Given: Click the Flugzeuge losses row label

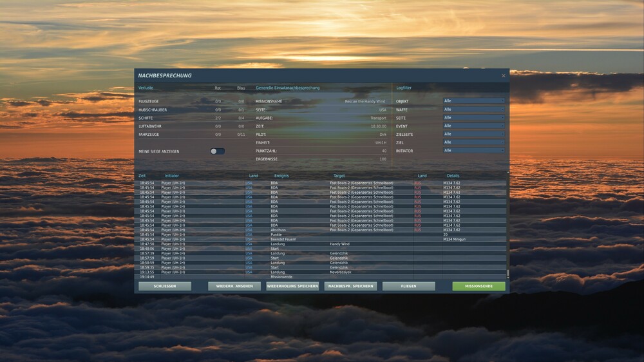Looking at the screenshot, I should [149, 102].
